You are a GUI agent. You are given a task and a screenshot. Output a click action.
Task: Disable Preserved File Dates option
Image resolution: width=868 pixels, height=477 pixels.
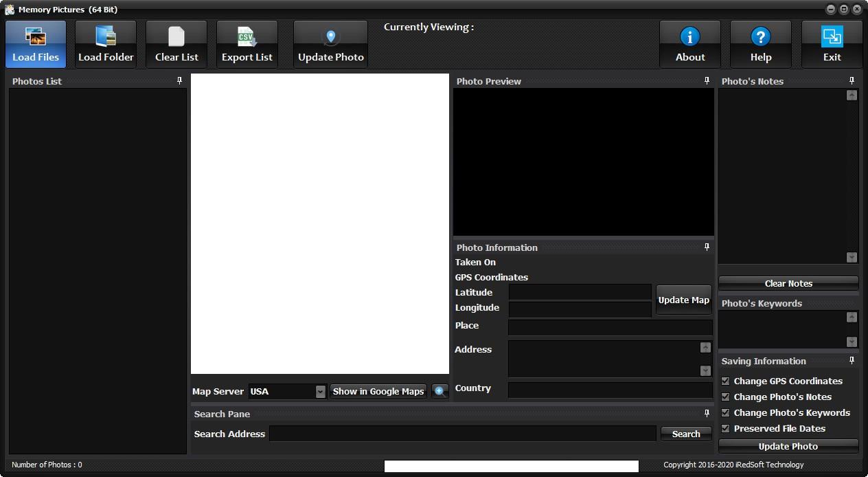(x=725, y=428)
